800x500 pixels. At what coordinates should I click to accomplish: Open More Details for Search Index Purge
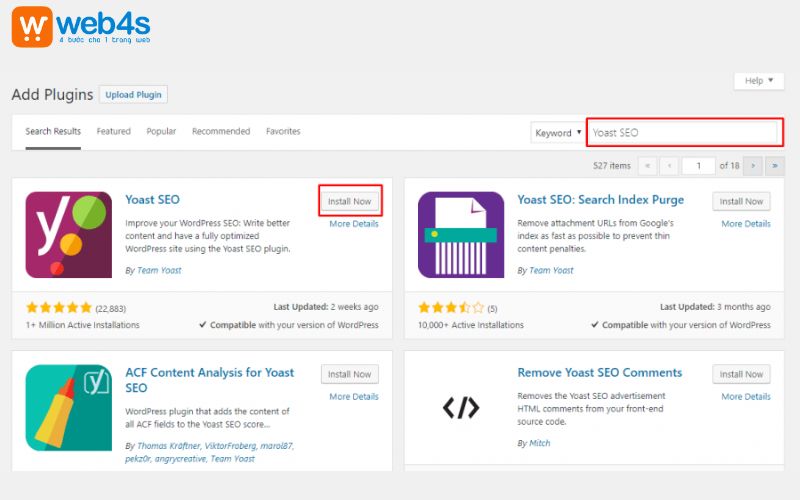(x=746, y=224)
